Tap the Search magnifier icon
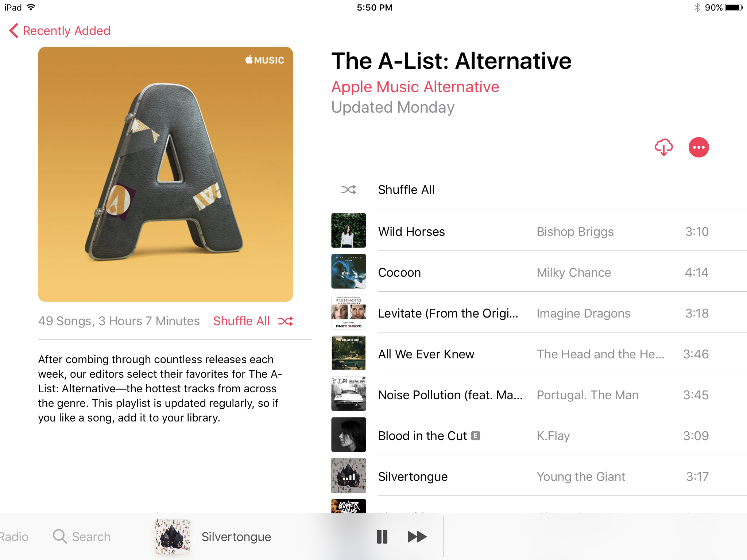 click(60, 537)
